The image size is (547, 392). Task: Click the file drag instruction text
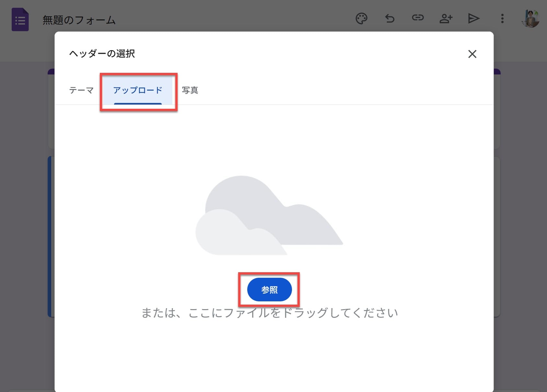click(x=270, y=313)
